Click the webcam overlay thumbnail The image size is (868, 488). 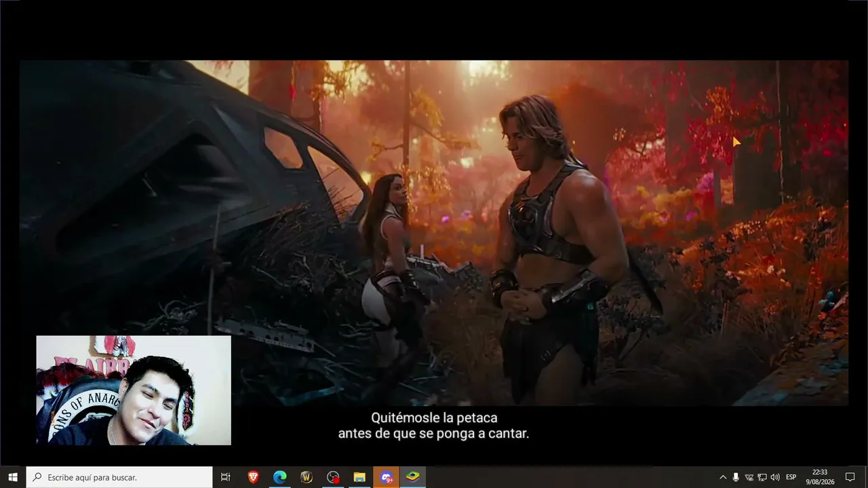134,390
